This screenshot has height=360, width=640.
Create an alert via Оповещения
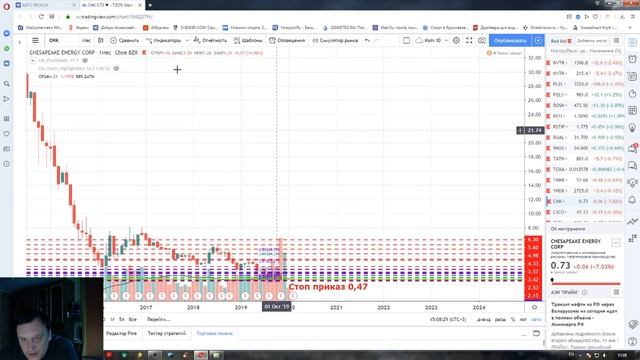[x=287, y=40]
